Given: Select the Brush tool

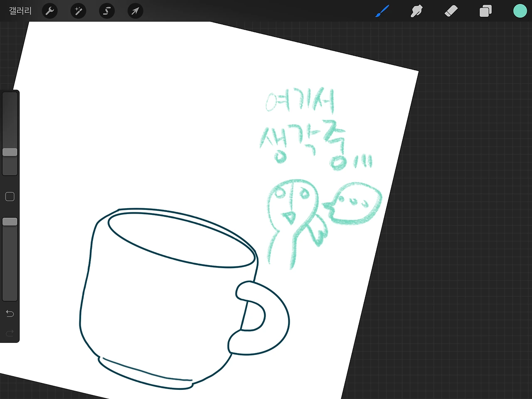Looking at the screenshot, I should [382, 11].
